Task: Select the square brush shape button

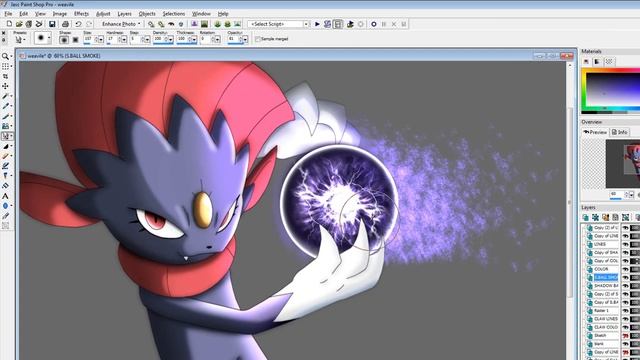Action: tap(75, 40)
